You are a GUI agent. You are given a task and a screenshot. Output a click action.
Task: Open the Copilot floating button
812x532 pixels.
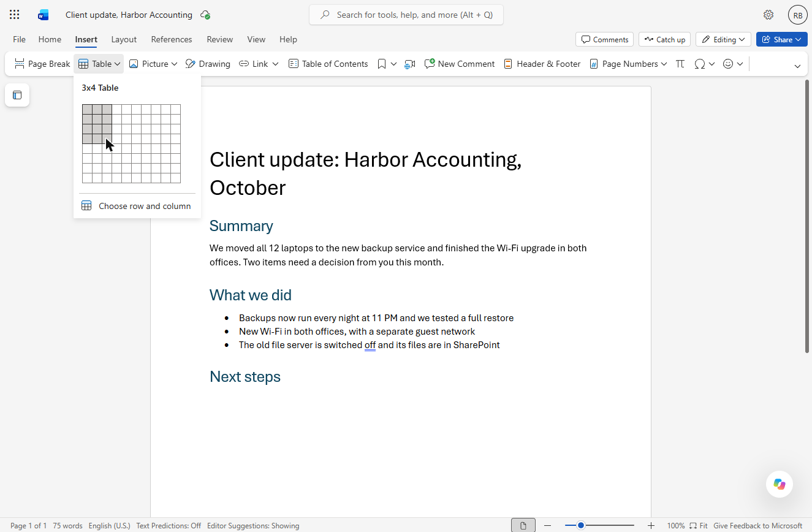coord(780,484)
